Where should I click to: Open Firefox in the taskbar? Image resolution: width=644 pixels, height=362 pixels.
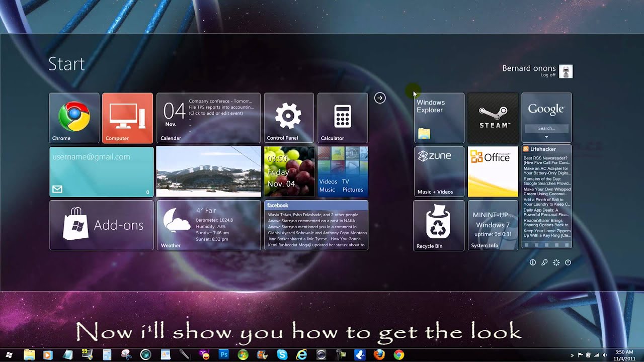pos(379,355)
